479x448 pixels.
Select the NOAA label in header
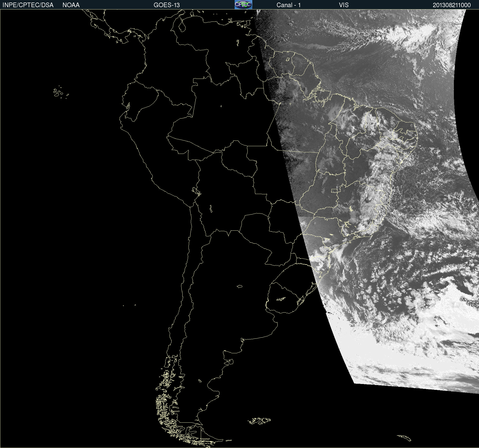coord(71,5)
